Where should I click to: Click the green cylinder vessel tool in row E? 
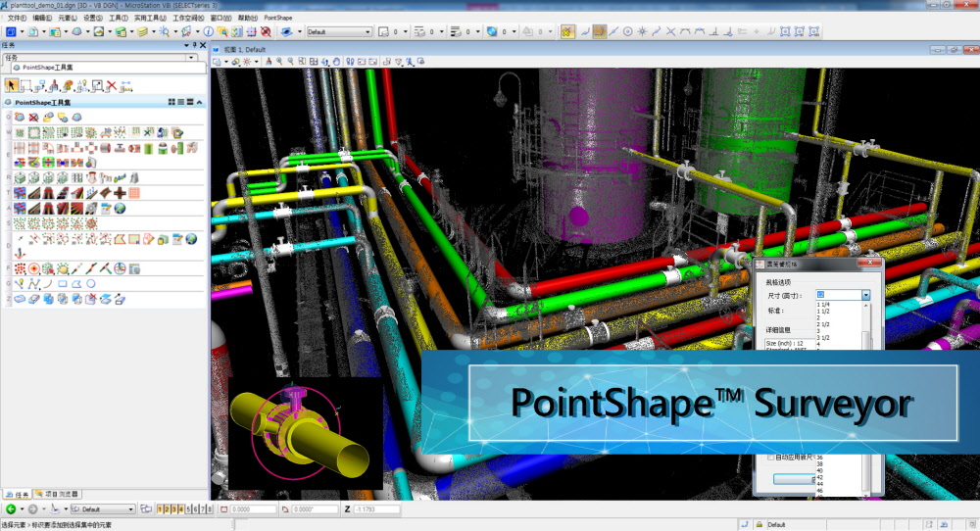[x=148, y=148]
